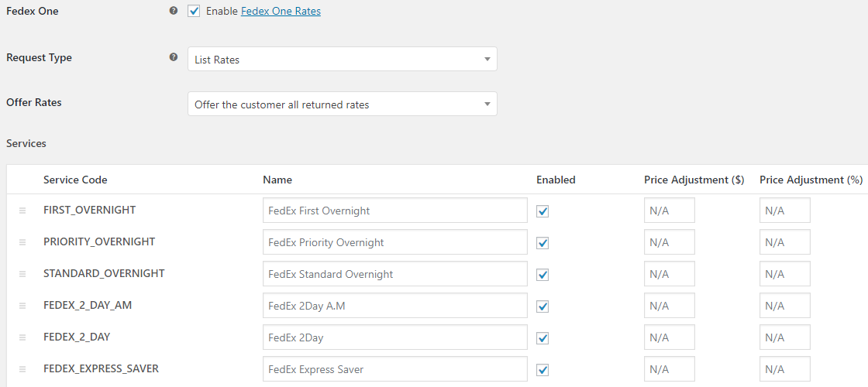The width and height of the screenshot is (868, 387).
Task: Uncheck Enable Fedex One Rates checkbox
Action: (x=194, y=11)
